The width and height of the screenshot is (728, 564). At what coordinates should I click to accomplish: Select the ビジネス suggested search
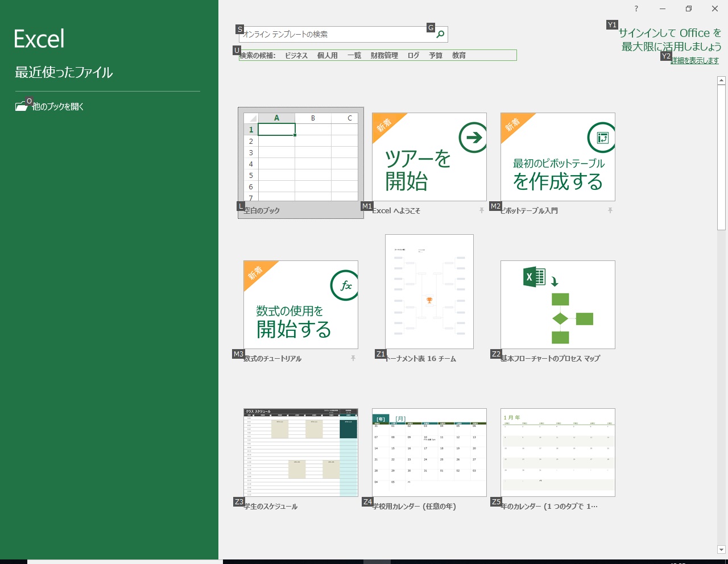(296, 55)
